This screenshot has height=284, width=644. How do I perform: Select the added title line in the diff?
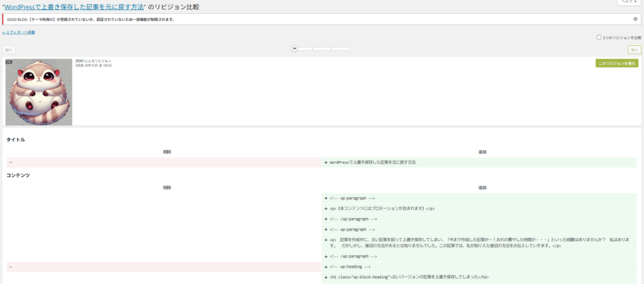[x=372, y=162]
